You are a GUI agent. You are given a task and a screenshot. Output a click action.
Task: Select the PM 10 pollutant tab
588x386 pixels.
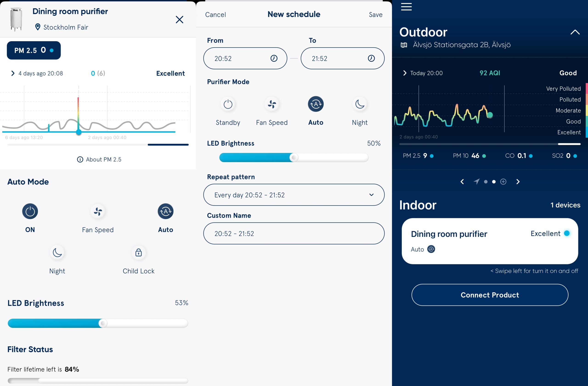tap(469, 156)
